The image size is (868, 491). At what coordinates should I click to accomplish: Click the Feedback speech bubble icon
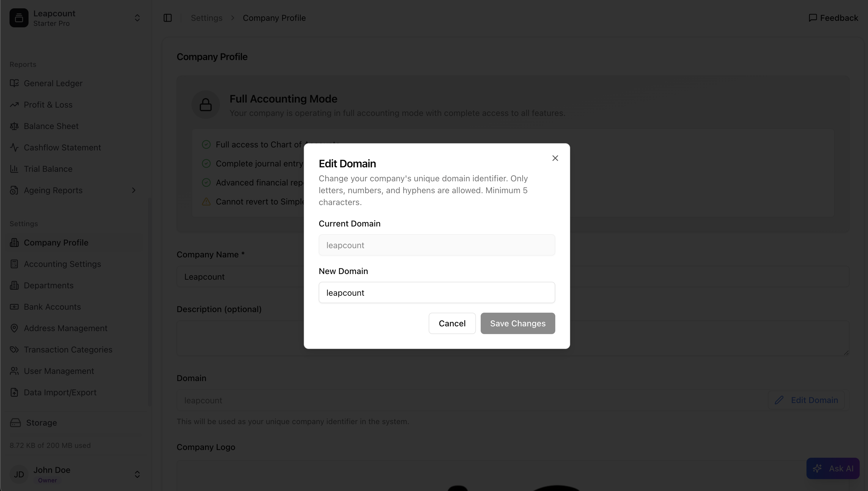[813, 18]
